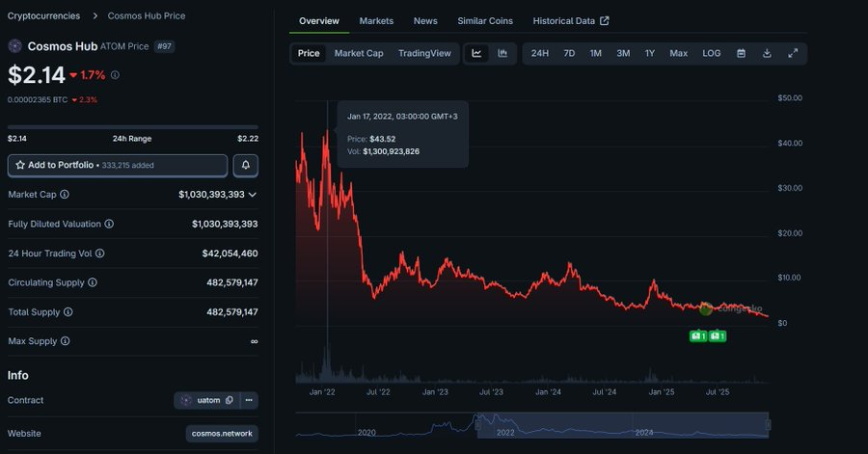Click the price alert bell icon
The width and height of the screenshot is (868, 454).
[x=246, y=166]
